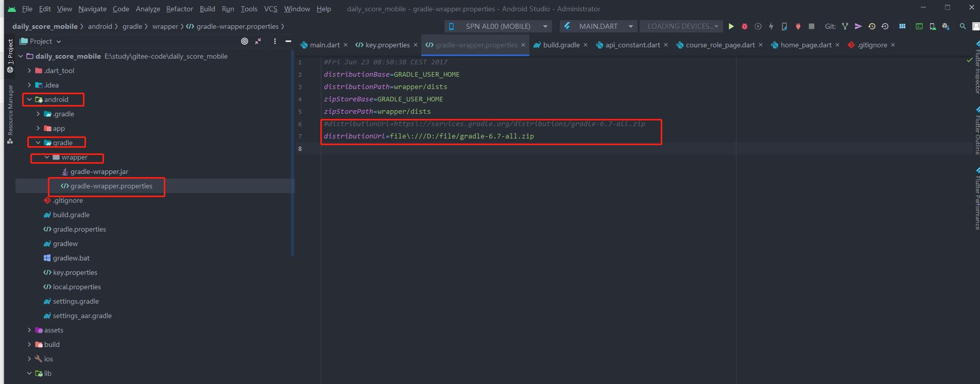
Task: Open Flutter Outline side panel
Action: [x=976, y=131]
